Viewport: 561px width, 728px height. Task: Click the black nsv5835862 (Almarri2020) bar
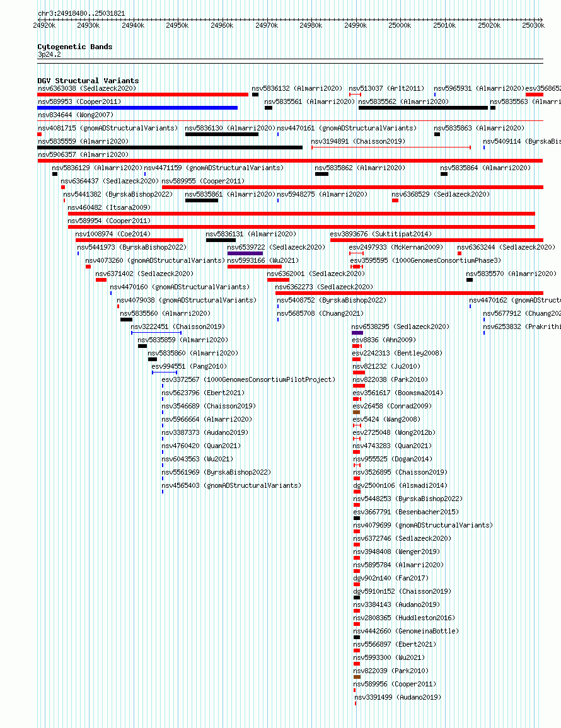pos(321,174)
